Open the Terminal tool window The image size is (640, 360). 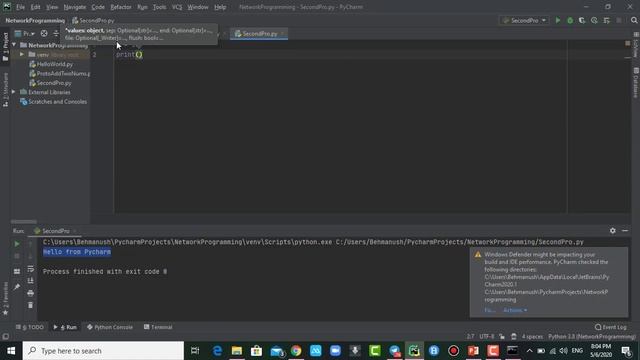(x=158, y=327)
